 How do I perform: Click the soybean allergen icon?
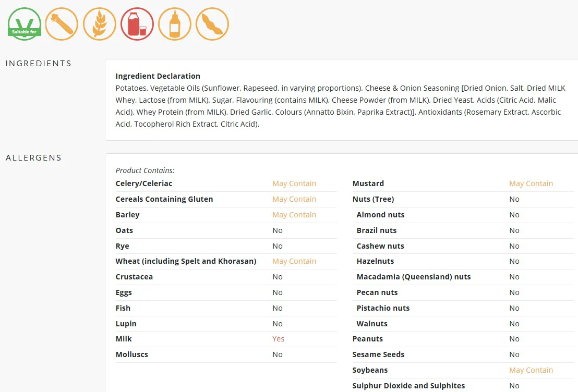point(212,24)
